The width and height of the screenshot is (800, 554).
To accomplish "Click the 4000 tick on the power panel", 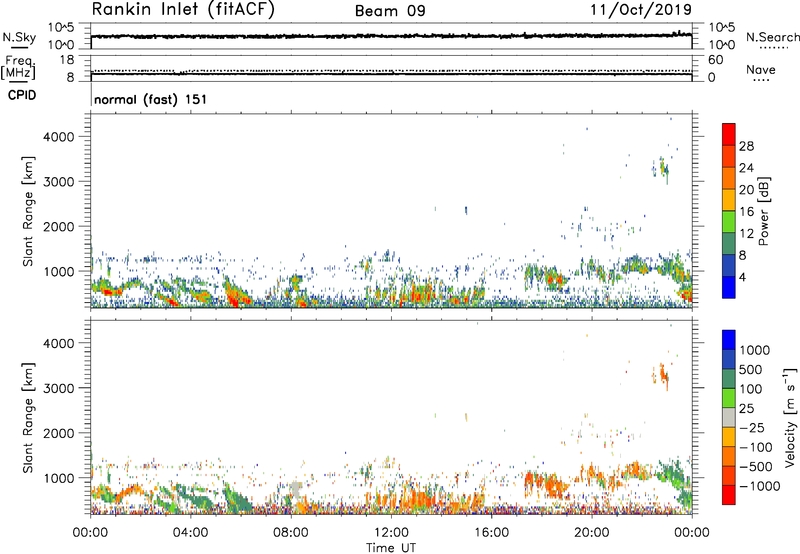I will [59, 137].
